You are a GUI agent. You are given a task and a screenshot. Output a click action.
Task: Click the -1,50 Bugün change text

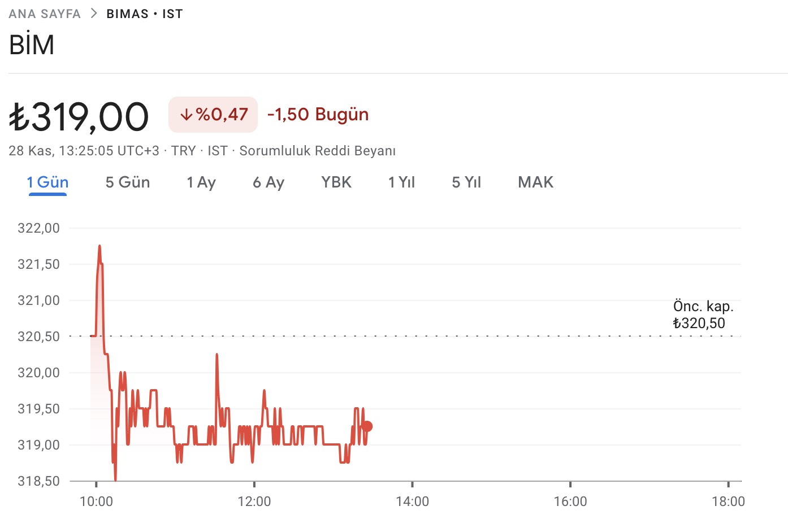tap(318, 115)
